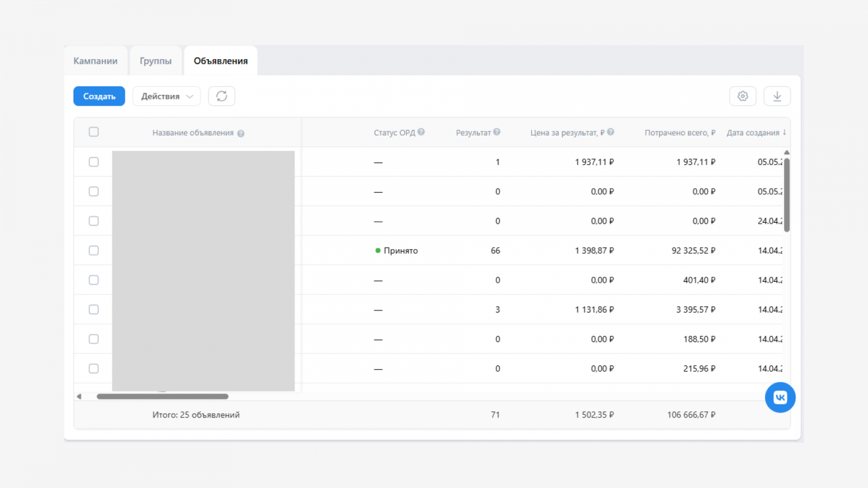Switch to the Группы tab

pyautogui.click(x=156, y=61)
